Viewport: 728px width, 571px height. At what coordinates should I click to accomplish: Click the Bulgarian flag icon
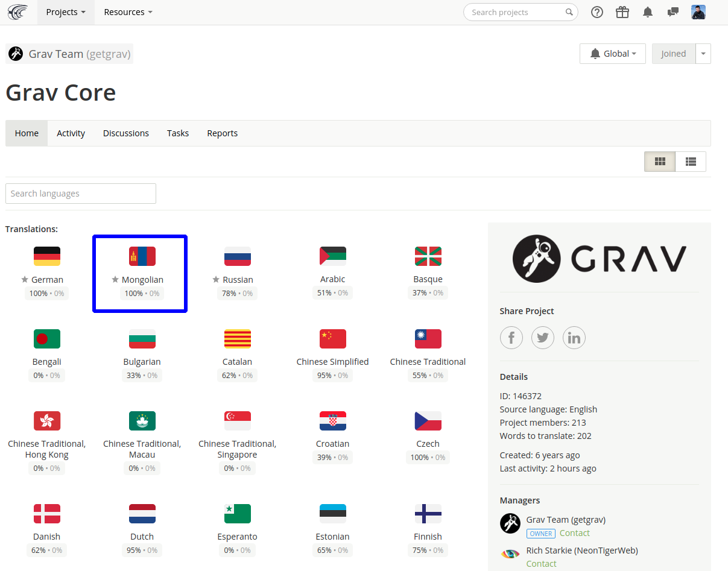coord(142,339)
